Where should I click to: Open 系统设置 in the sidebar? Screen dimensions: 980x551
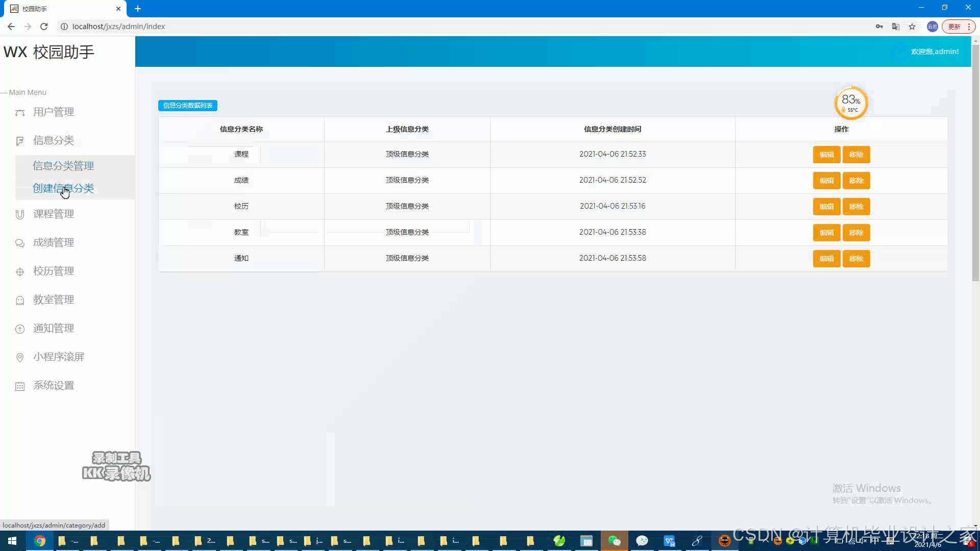pyautogui.click(x=54, y=386)
